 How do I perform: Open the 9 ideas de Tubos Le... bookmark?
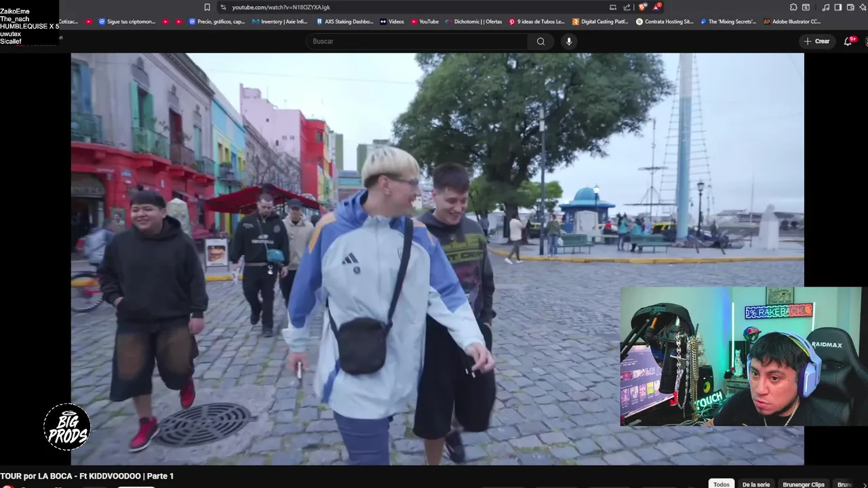(536, 22)
